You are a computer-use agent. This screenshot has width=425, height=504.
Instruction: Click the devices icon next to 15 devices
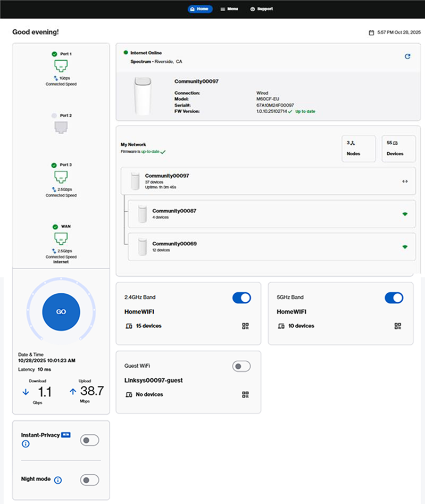click(x=129, y=326)
